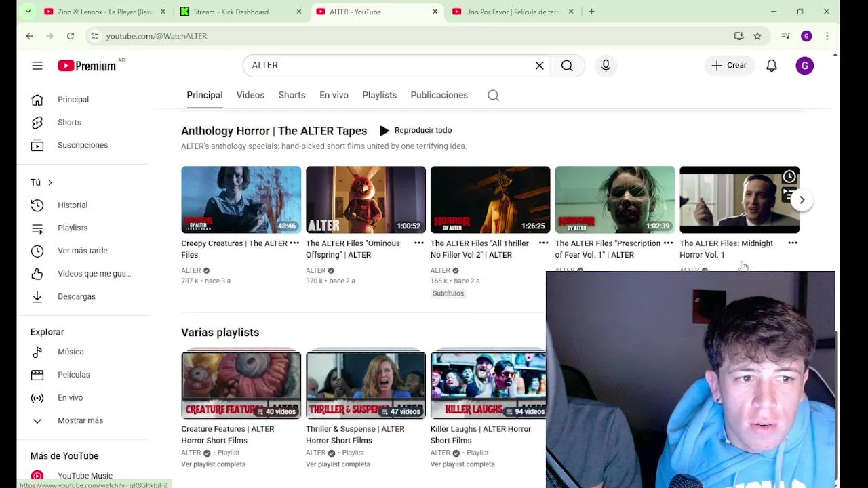Select the channel Publicaciones tab
The height and width of the screenshot is (488, 868).
tap(439, 96)
